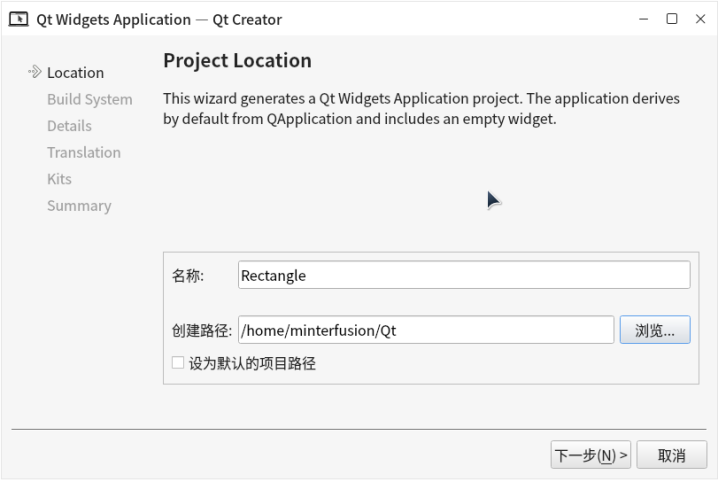This screenshot has width=718, height=482.
Task: Click the 名称 input field containing Rectangle
Action: coord(464,275)
